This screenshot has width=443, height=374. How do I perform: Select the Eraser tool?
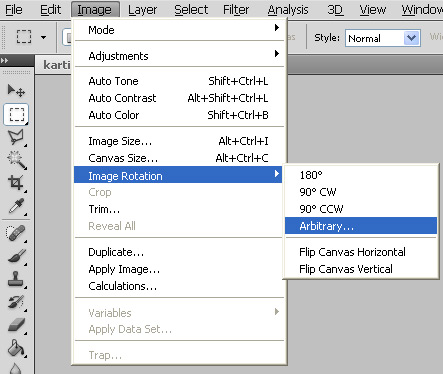[16, 325]
